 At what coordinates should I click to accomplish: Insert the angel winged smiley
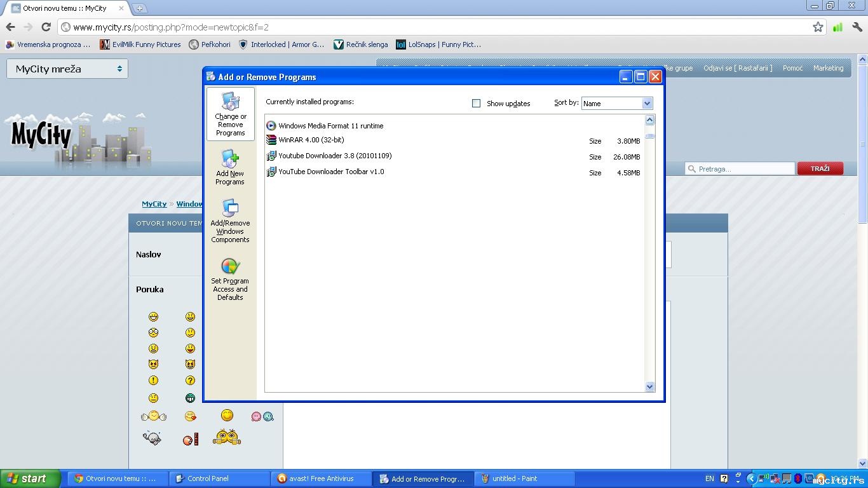point(153,416)
